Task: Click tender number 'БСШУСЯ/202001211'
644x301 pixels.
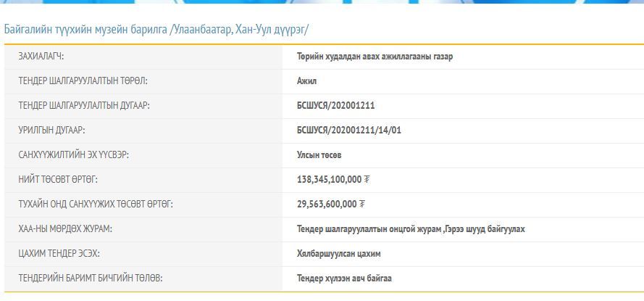Action: (335, 106)
